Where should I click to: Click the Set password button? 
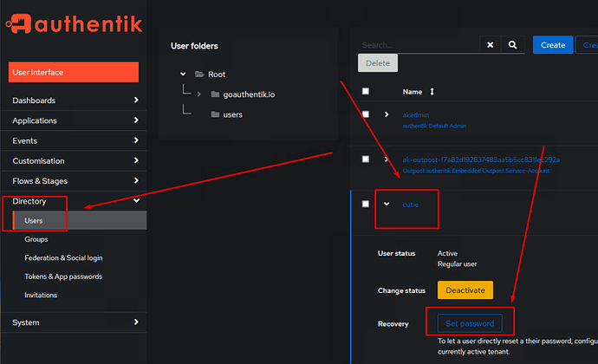(x=470, y=323)
